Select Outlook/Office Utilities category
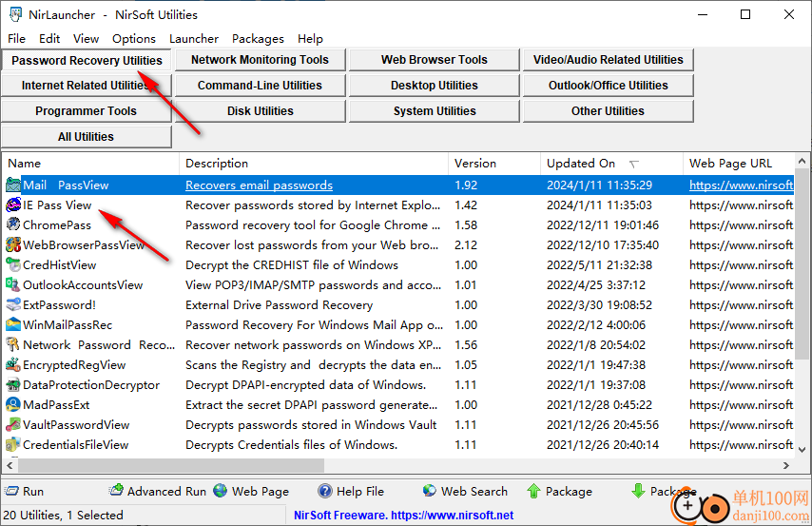Image resolution: width=812 pixels, height=526 pixels. [608, 86]
